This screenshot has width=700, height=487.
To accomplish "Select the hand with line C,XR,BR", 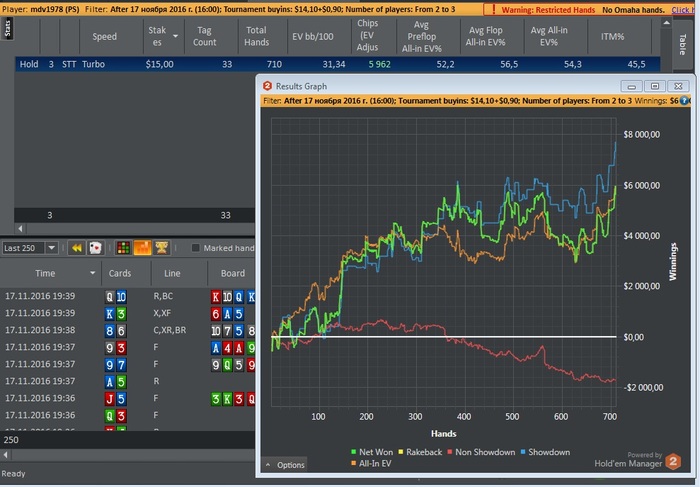I will [x=128, y=330].
